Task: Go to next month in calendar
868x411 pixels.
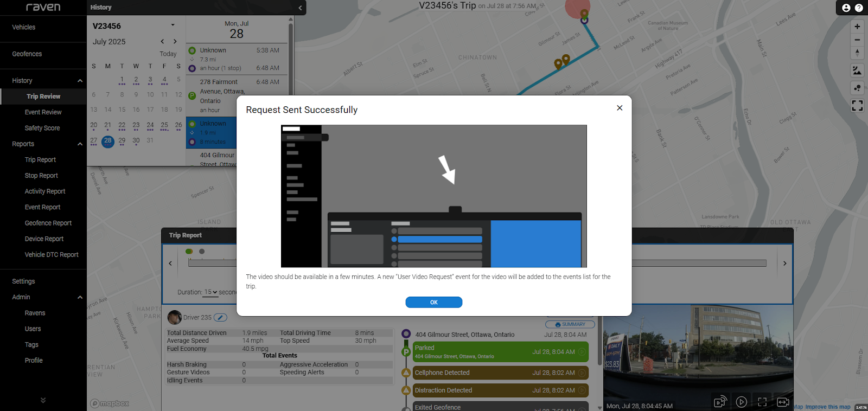Action: pos(175,41)
